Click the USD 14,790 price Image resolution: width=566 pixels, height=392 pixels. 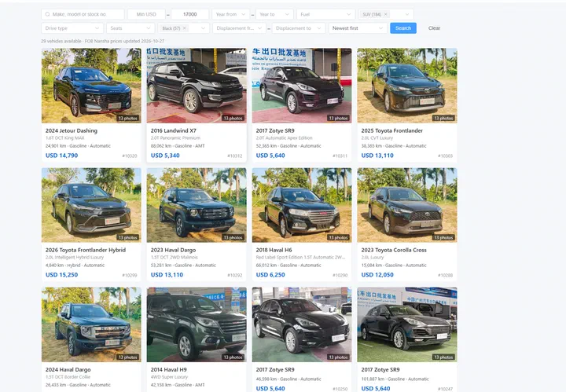(62, 156)
